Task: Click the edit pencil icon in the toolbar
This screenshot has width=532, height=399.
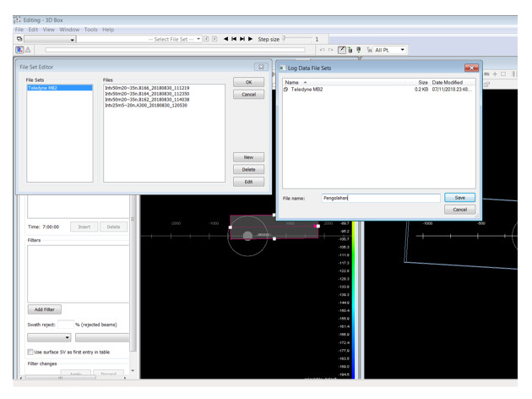Action: (x=342, y=50)
